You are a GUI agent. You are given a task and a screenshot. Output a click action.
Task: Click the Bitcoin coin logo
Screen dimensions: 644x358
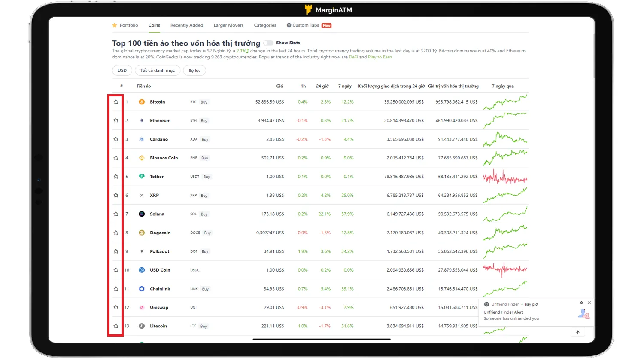pos(142,102)
